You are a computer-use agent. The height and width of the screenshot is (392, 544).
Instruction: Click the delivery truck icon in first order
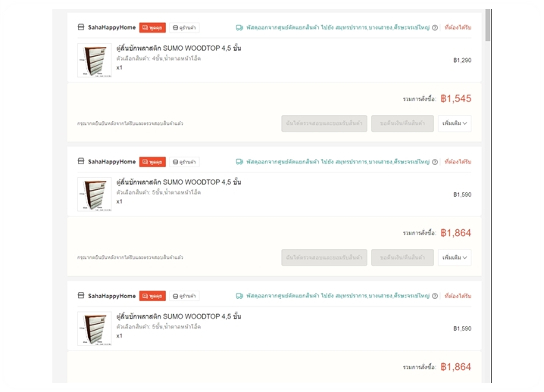pyautogui.click(x=239, y=27)
